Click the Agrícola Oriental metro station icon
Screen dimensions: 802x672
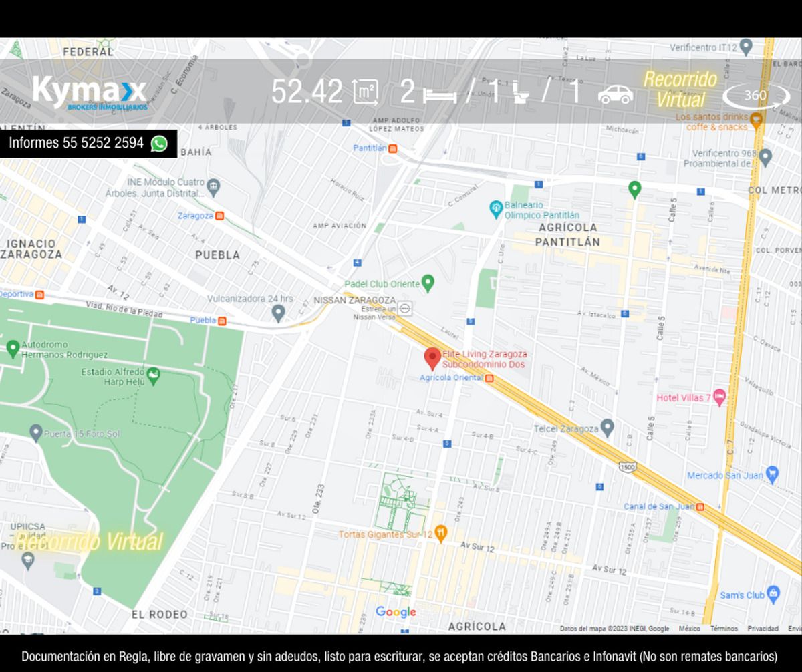point(490,378)
